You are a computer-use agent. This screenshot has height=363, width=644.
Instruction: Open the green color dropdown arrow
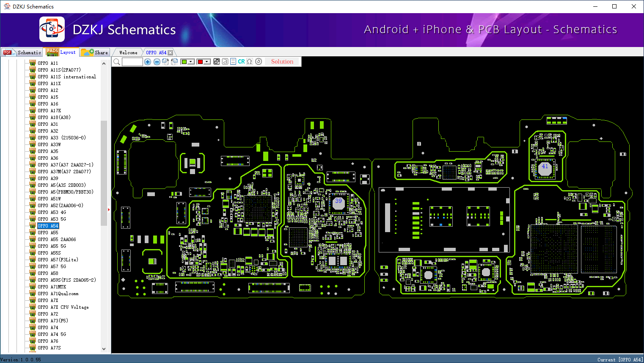pyautogui.click(x=191, y=62)
